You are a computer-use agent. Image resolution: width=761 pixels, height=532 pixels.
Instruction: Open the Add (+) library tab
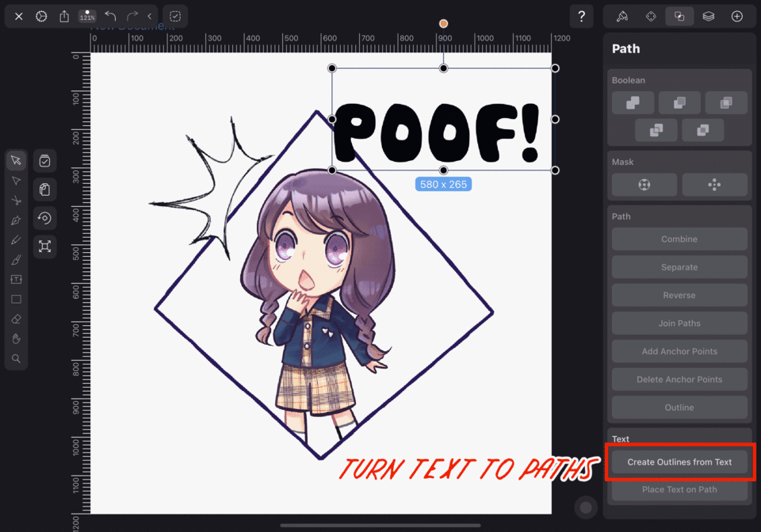tap(736, 17)
